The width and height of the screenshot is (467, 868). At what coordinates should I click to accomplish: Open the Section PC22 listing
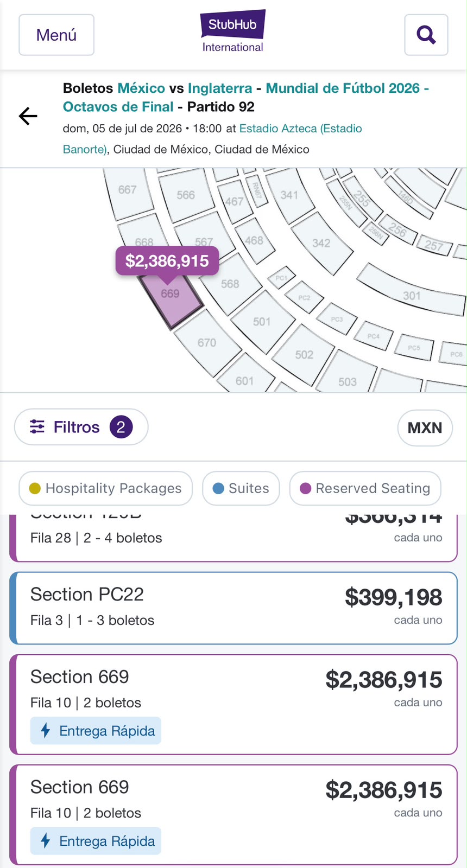(x=233, y=608)
